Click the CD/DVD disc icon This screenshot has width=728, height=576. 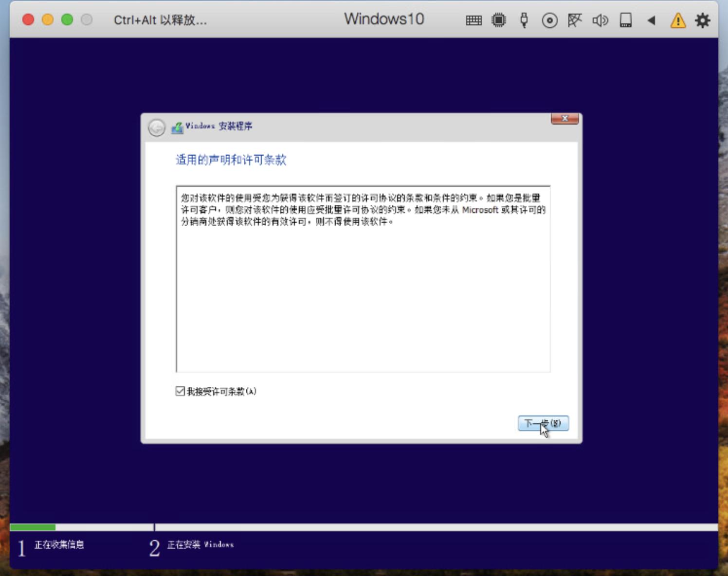point(549,20)
